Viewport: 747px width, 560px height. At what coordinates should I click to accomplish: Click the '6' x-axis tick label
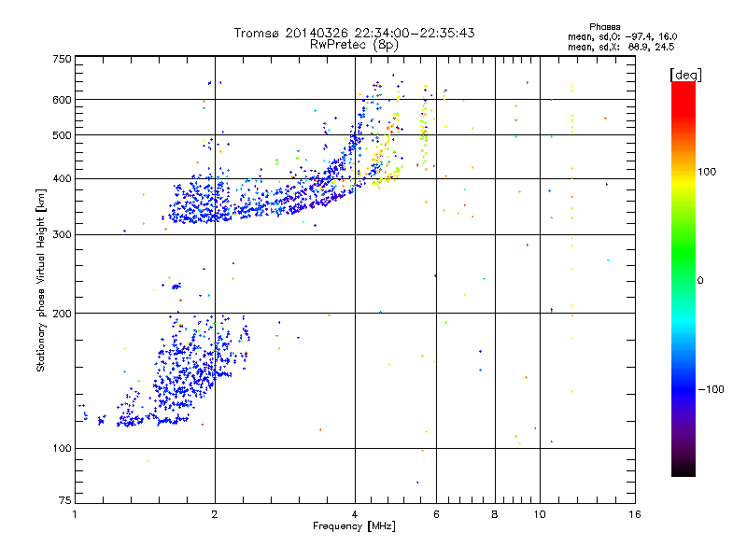point(436,514)
